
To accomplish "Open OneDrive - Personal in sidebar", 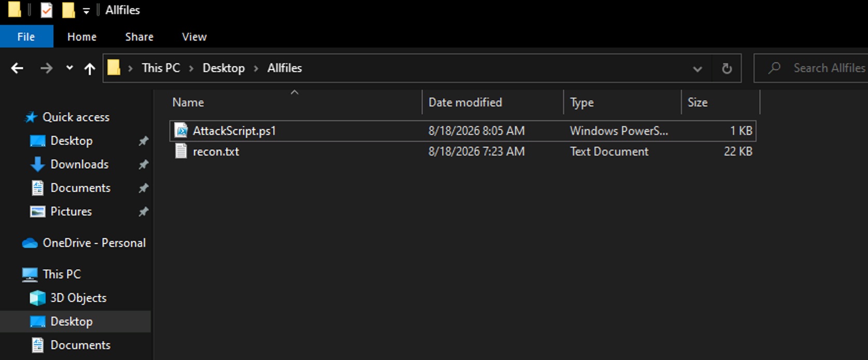I will (x=94, y=243).
